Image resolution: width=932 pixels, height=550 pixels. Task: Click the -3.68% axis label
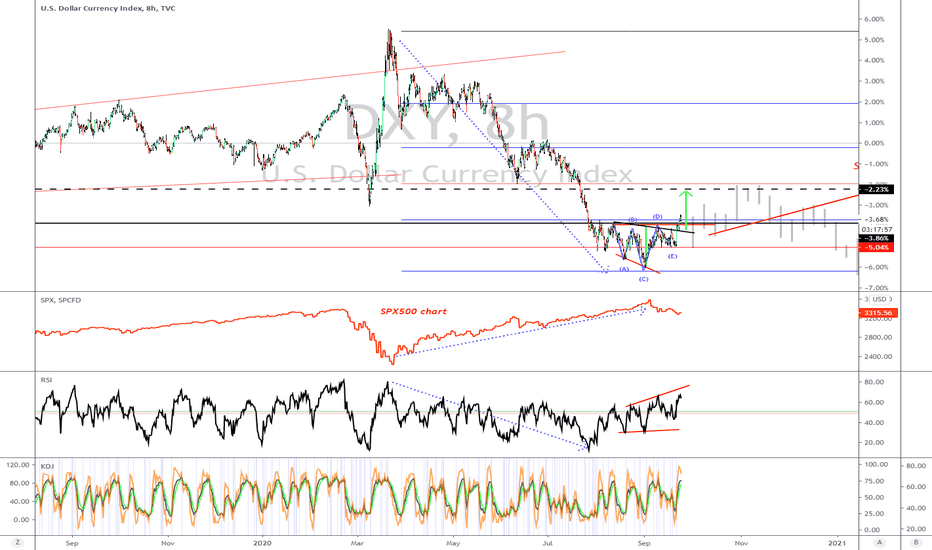[877, 220]
